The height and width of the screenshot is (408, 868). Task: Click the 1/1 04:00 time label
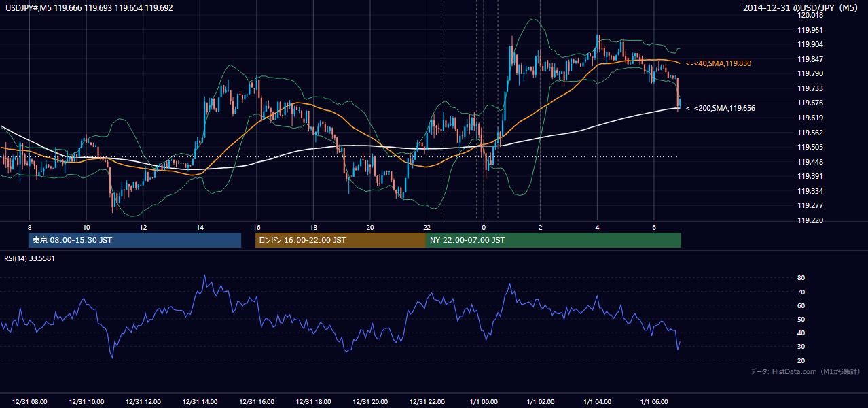pyautogui.click(x=596, y=402)
